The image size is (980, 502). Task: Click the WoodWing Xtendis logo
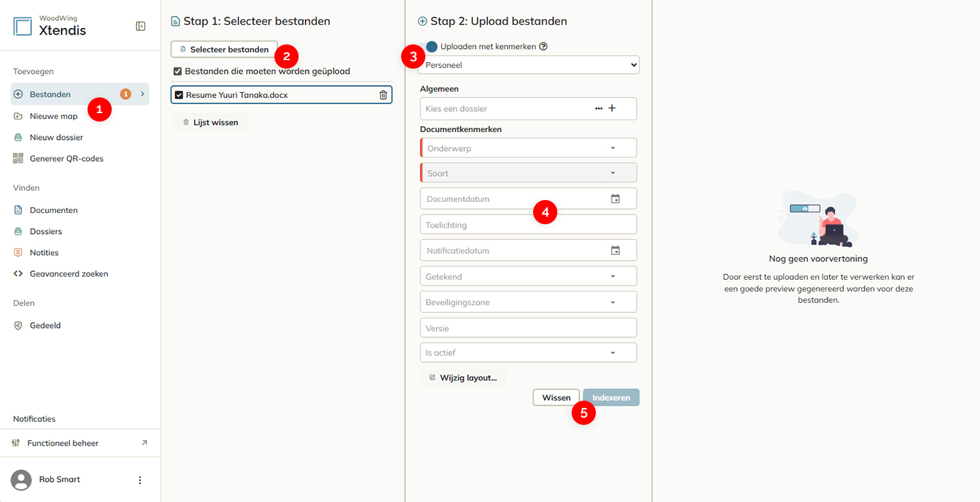coord(50,26)
